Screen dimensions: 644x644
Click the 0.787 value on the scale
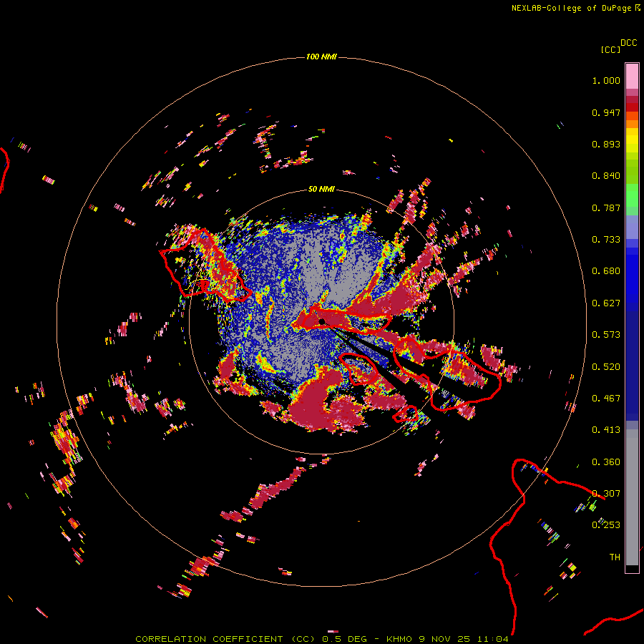(606, 208)
